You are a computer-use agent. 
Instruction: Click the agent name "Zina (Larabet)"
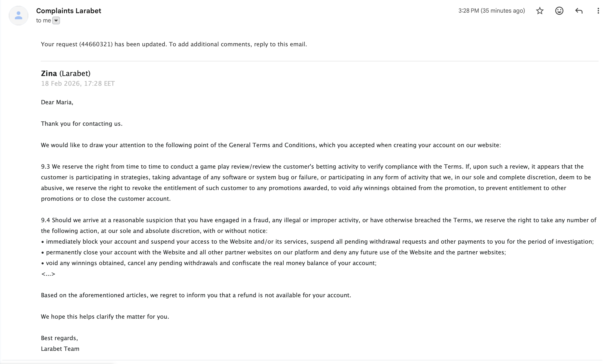66,73
